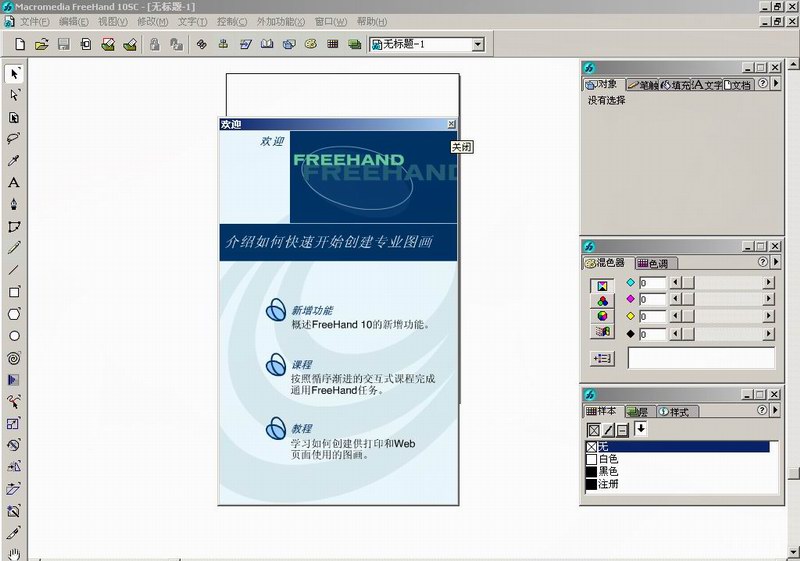The width and height of the screenshot is (800, 561).
Task: Switch to the 层 (layers) tab
Action: 638,412
